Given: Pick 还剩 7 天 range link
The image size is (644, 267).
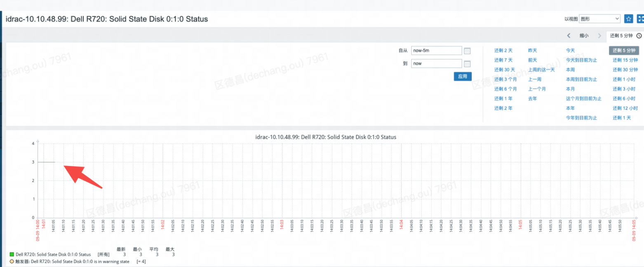Looking at the screenshot, I should [x=503, y=60].
